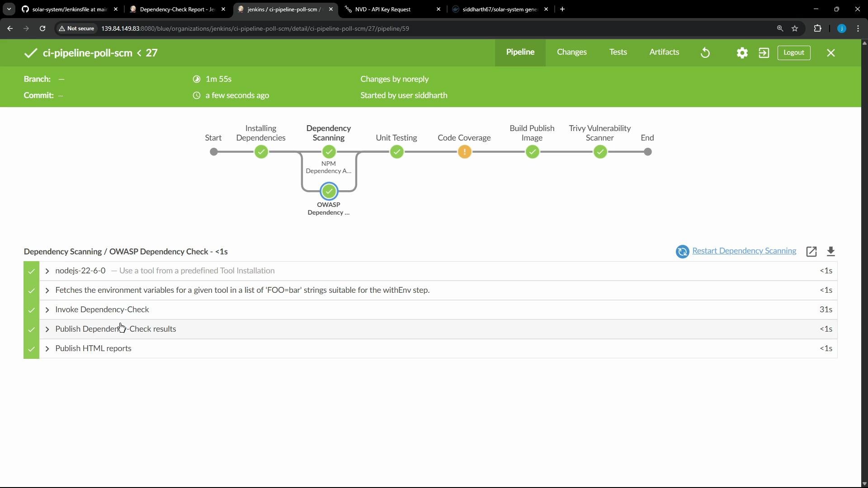
Task: Click page scrollbar up arrow
Action: pyautogui.click(x=864, y=43)
